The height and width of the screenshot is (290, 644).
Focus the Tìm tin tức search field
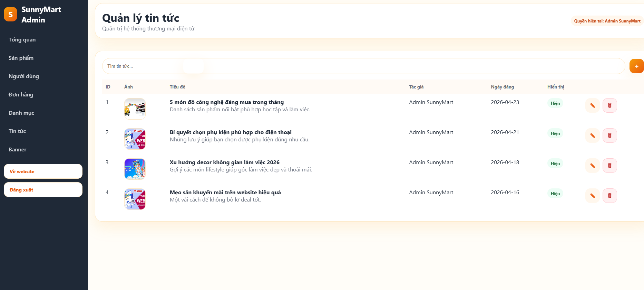pyautogui.click(x=363, y=66)
